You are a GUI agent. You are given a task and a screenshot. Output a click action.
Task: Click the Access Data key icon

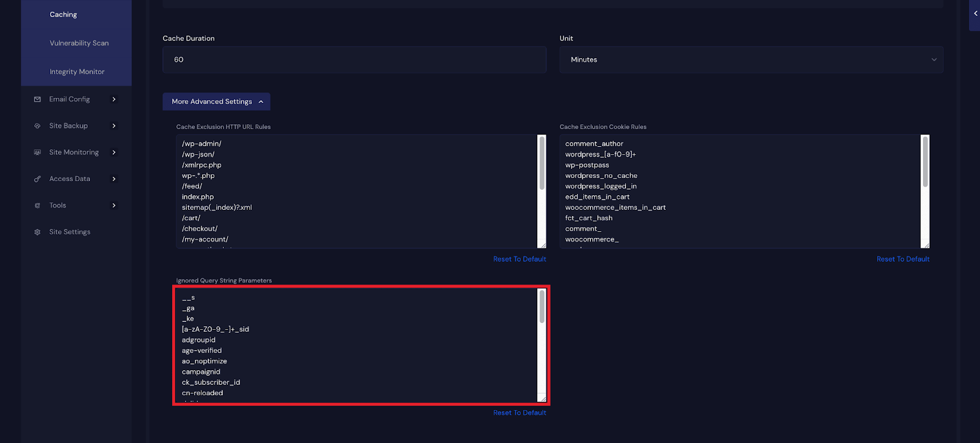coord(37,179)
